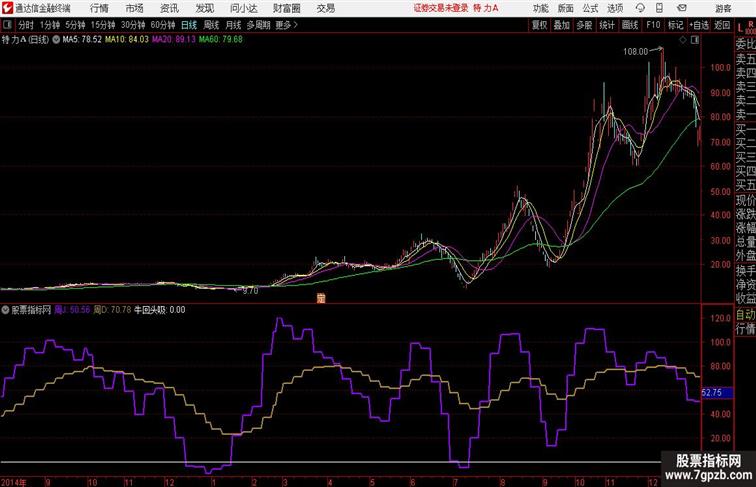Click the 周J: 50.56 indicator value
756x487 pixels.
point(72,310)
